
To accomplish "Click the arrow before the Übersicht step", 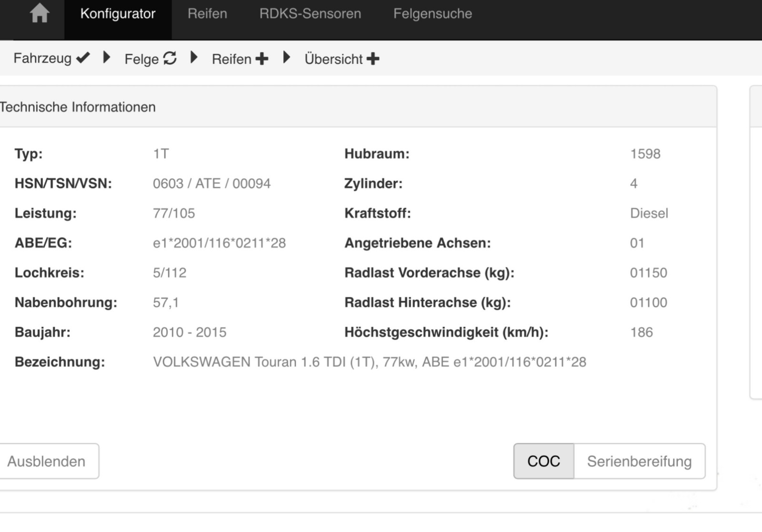I will [286, 58].
